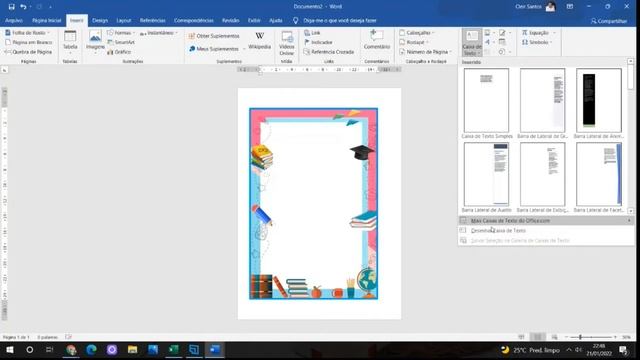Click the Cortana search circle on taskbar
This screenshot has height=360, width=640.
coord(29,350)
